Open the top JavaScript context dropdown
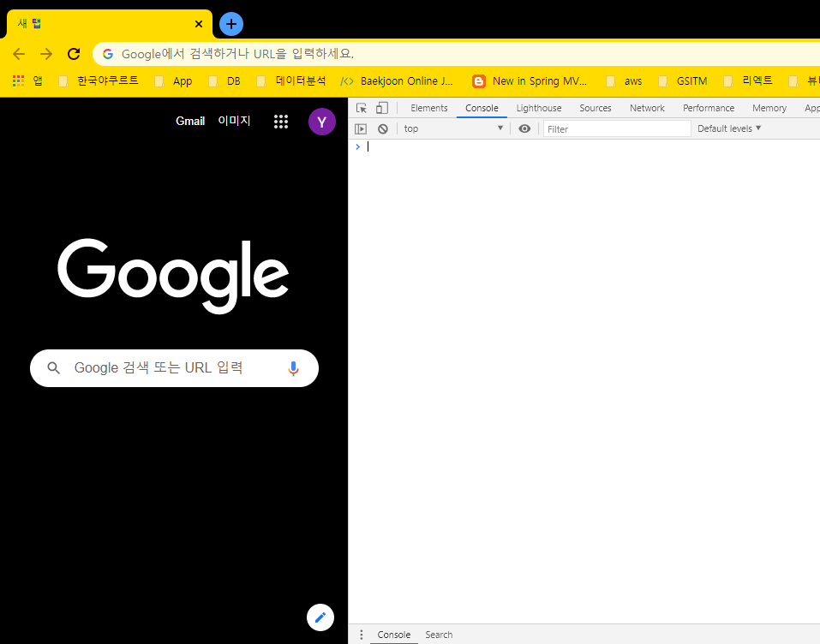Viewport: 820px width, 644px height. pos(453,128)
